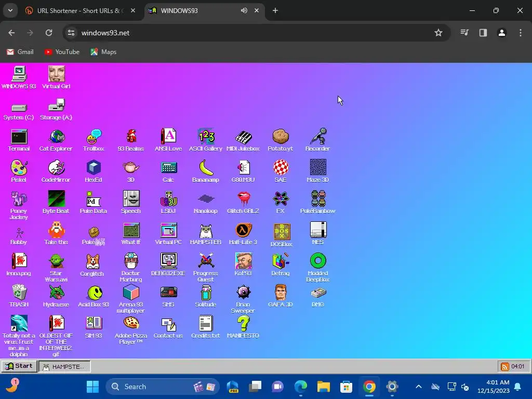This screenshot has width=532, height=399.
Task: Open the Speech face icon
Action: click(131, 202)
